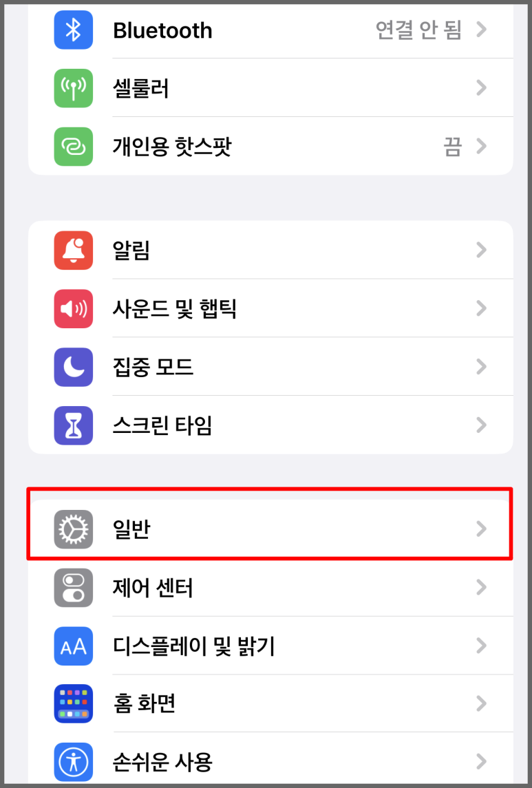Tap the 개인용 핫스팟 chain-link icon
Viewport: 532px width, 788px height.
pyautogui.click(x=74, y=146)
